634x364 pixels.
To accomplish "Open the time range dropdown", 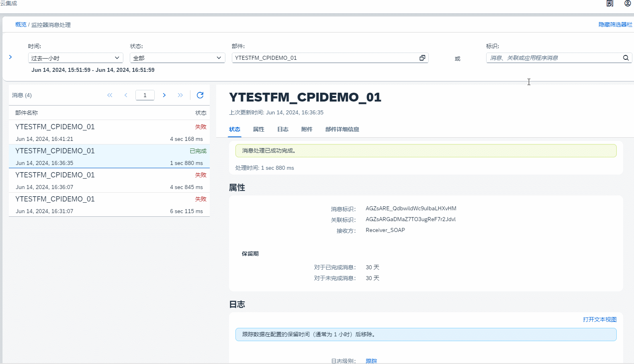I will click(x=76, y=58).
